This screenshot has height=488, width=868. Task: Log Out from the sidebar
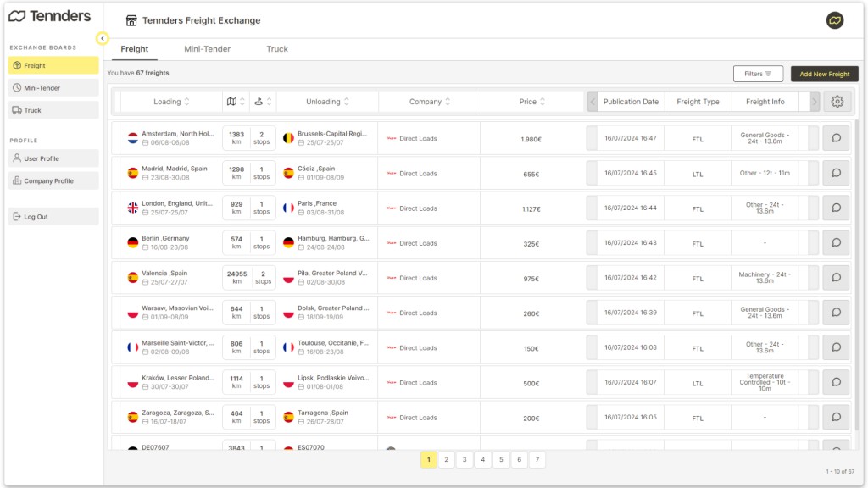tap(53, 216)
